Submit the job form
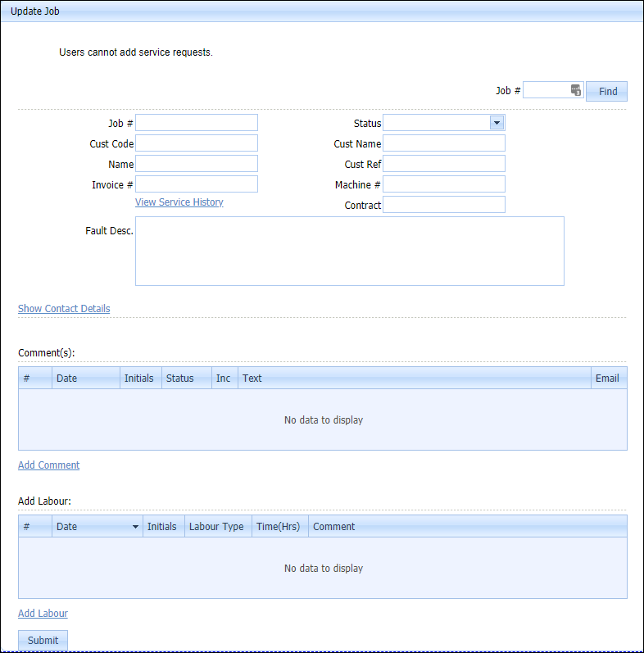 click(x=43, y=640)
